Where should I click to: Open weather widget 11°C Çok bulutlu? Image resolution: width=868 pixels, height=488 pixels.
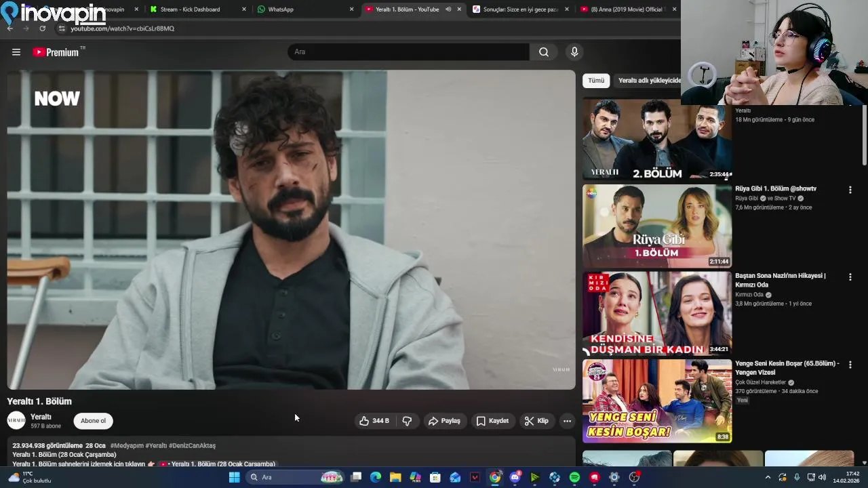click(x=28, y=477)
